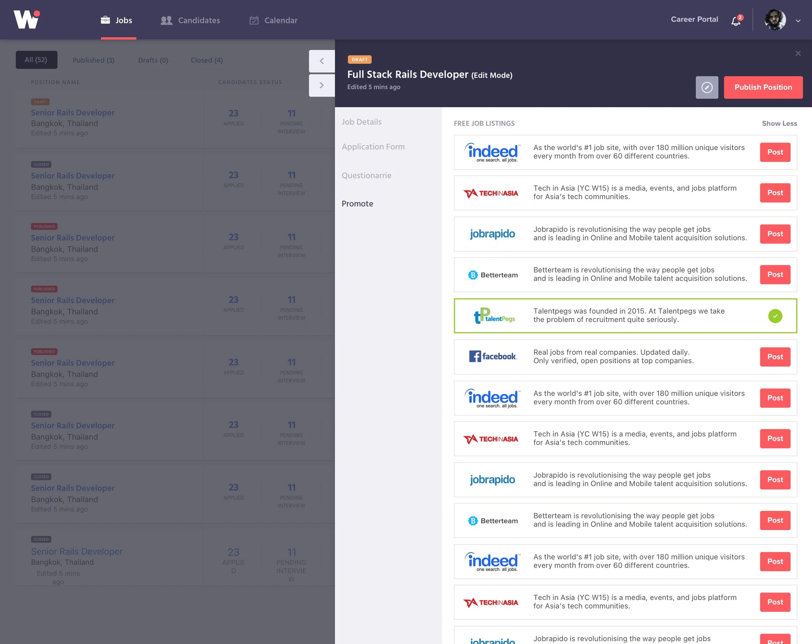Toggle the green Talentpegs selected checkmark
The width and height of the screenshot is (812, 644).
click(775, 316)
